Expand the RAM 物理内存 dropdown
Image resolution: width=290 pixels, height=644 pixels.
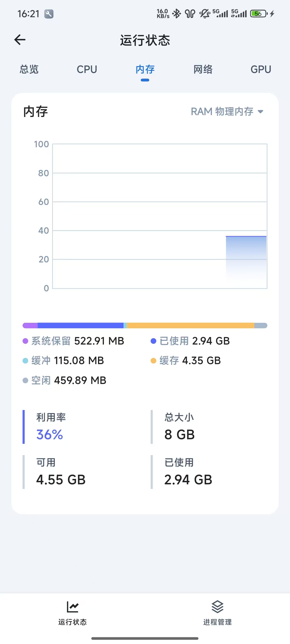click(227, 111)
